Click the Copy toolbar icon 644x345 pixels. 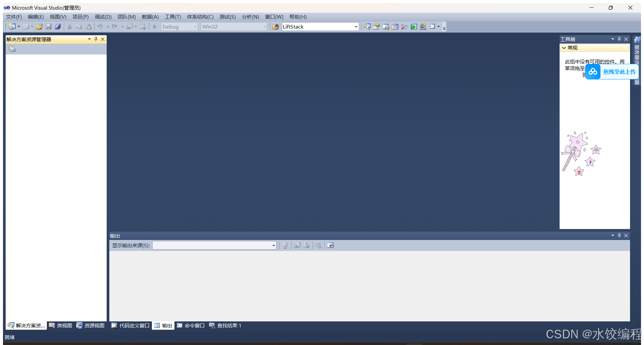[79, 27]
